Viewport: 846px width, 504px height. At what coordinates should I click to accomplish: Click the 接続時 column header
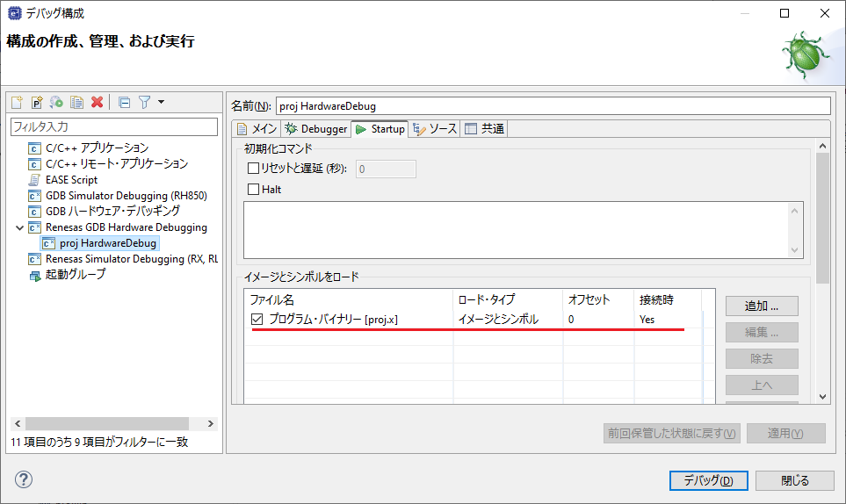point(668,299)
